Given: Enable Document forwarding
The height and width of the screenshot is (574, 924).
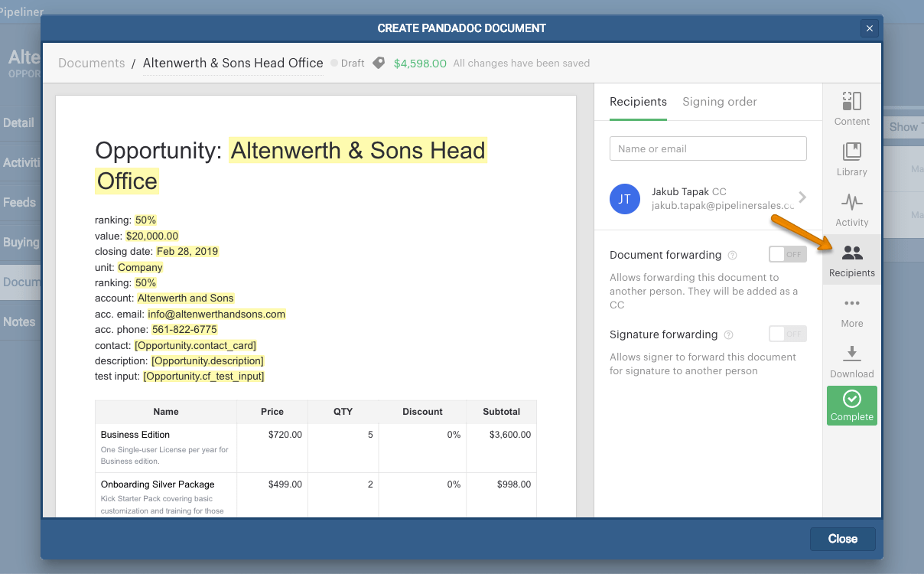Looking at the screenshot, I should point(787,254).
